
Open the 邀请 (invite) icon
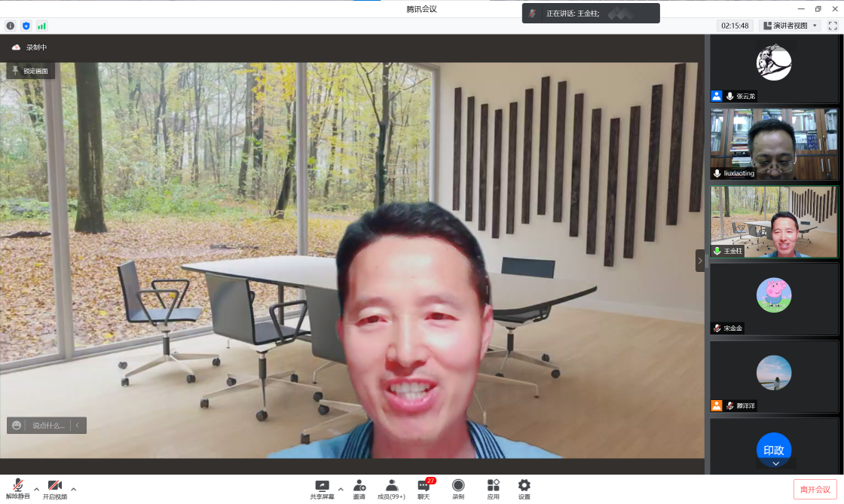point(359,489)
